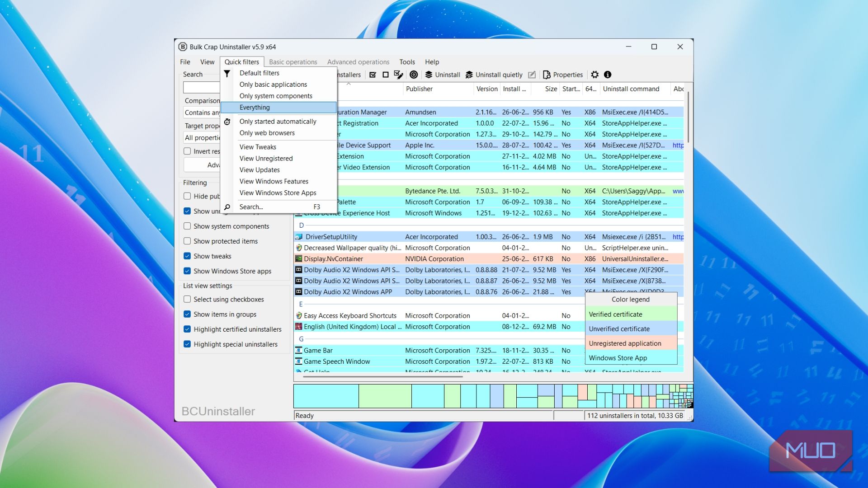Click the funnel icon beside Default filters

227,73
